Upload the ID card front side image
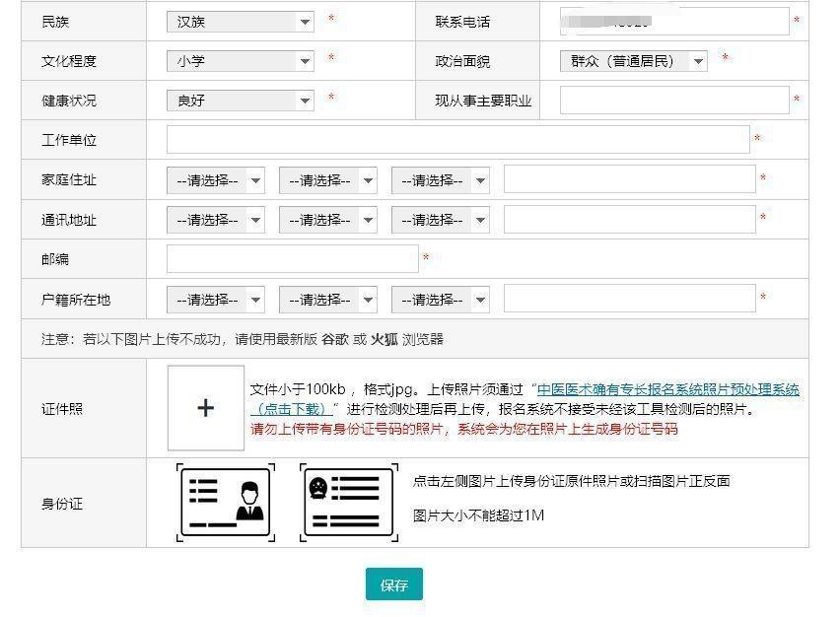The height and width of the screenshot is (617, 840). click(225, 502)
